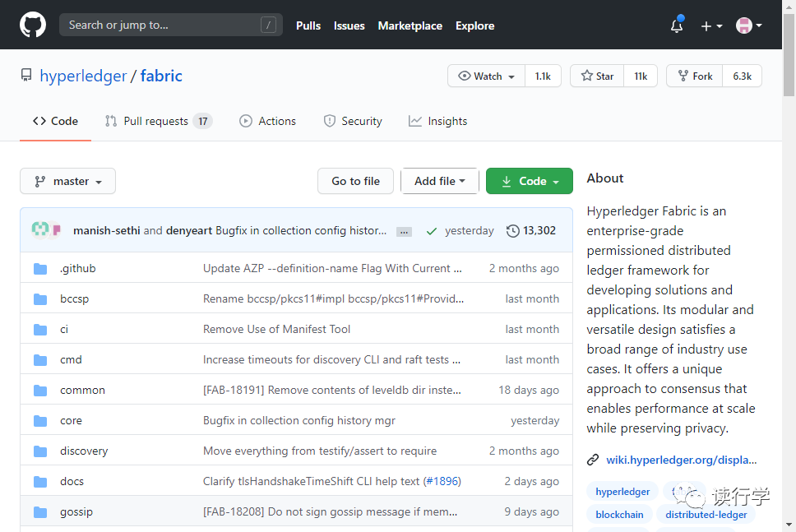
Task: Open the green Code dropdown
Action: [x=530, y=181]
